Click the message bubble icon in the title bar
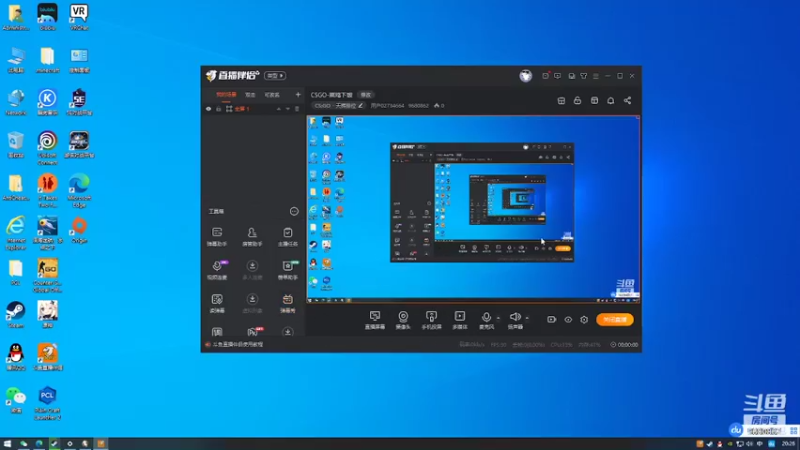 point(558,76)
